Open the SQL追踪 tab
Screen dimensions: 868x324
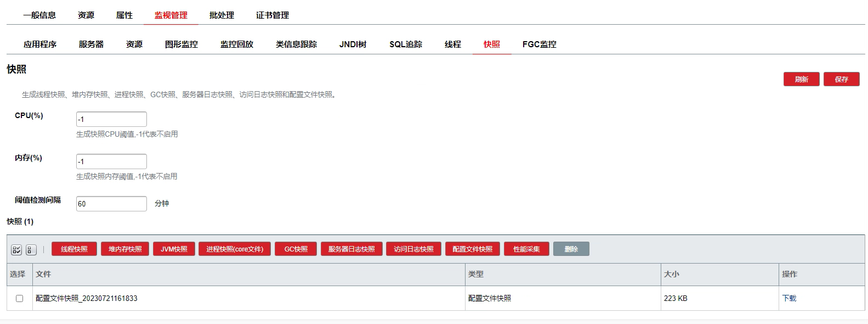click(x=406, y=44)
